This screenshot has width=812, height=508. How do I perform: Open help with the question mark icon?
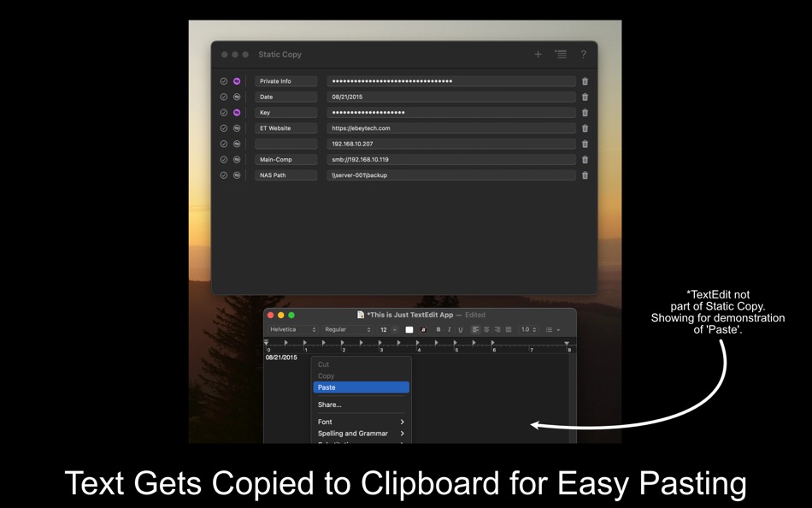(583, 54)
